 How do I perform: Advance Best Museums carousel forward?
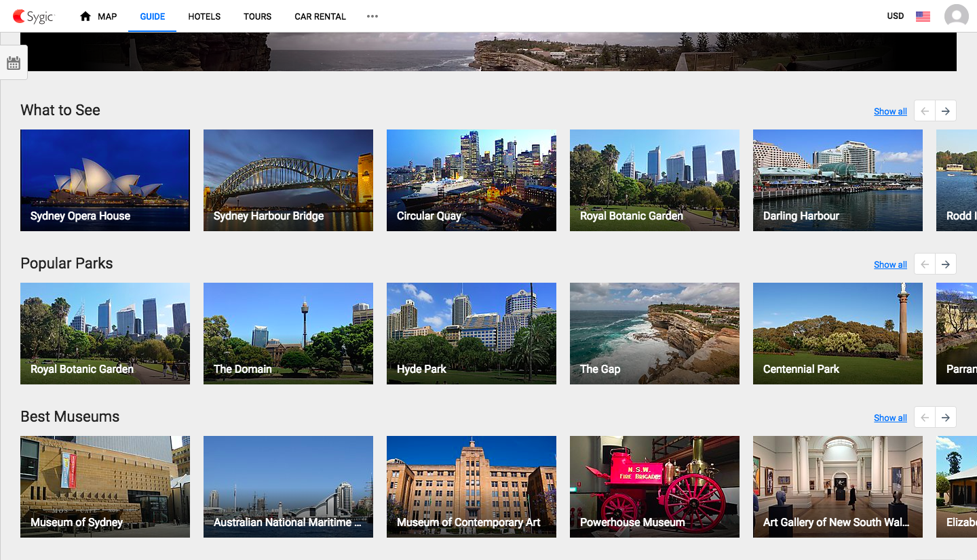pos(946,418)
